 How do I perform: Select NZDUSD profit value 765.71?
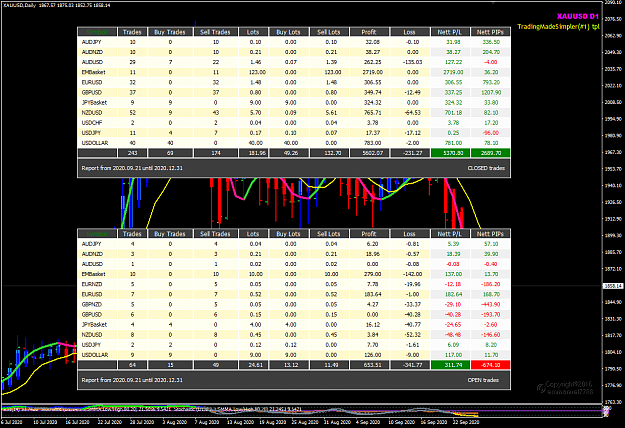[x=373, y=113]
